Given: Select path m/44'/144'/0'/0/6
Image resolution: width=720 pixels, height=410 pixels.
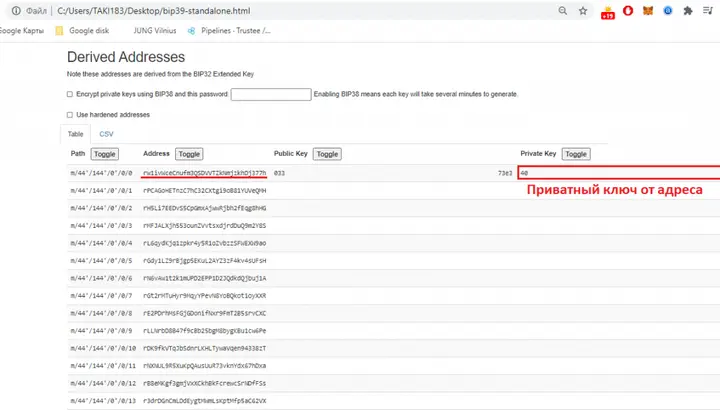Looking at the screenshot, I should click(x=101, y=278).
